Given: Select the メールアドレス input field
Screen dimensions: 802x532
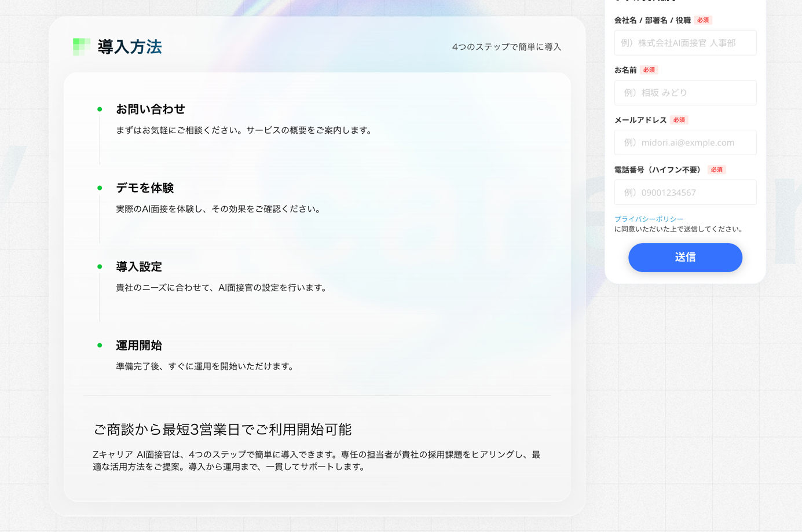Looking at the screenshot, I should click(685, 142).
